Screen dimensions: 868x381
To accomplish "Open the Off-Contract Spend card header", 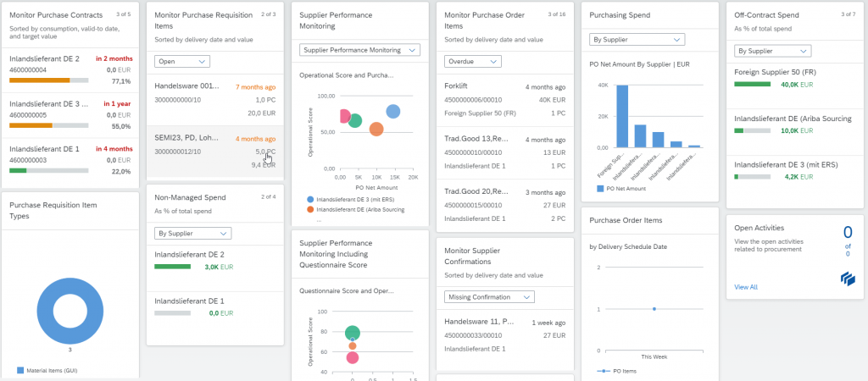I will pyautogui.click(x=795, y=21).
